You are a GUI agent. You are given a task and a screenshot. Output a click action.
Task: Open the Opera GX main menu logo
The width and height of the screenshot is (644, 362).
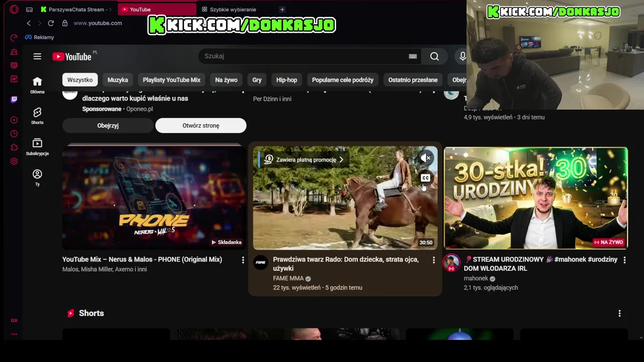[14, 9]
